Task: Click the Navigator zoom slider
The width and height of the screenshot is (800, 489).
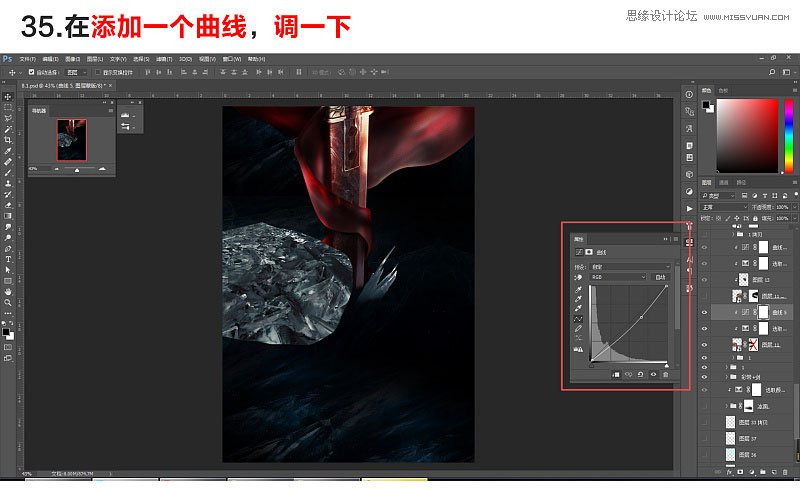Action: pos(79,168)
